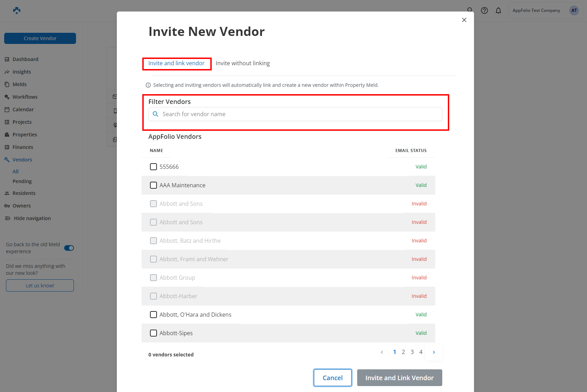Toggle 'Go back to the old Meld experience'

(69, 248)
